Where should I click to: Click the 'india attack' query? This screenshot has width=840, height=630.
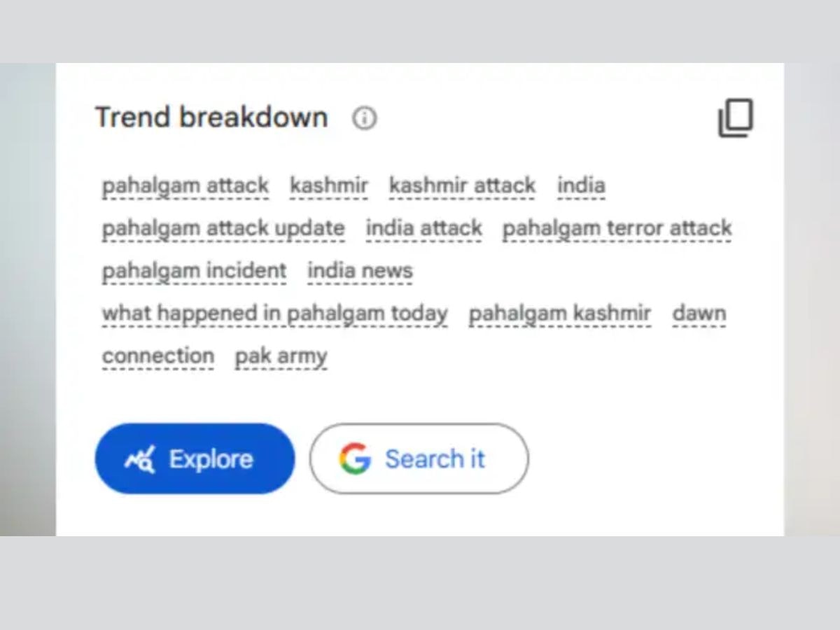point(424,229)
